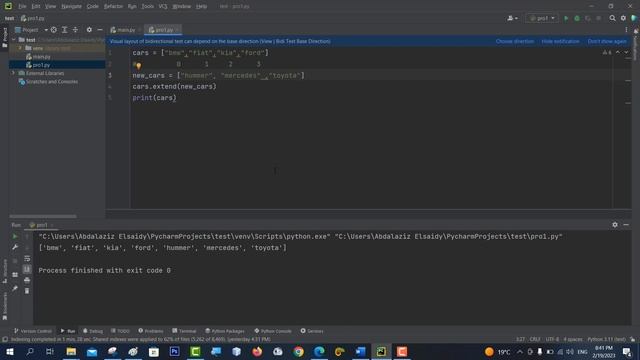Pin the Run tab icon

[15, 289]
